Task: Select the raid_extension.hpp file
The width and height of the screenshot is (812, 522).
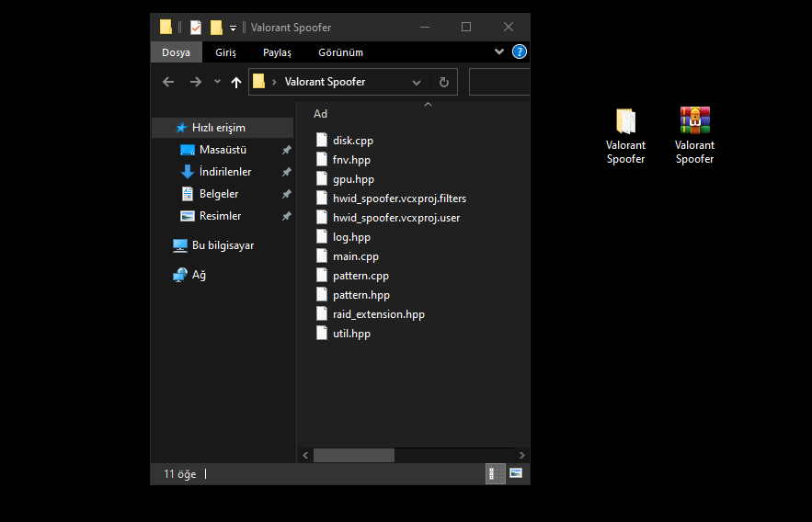Action: tap(379, 314)
